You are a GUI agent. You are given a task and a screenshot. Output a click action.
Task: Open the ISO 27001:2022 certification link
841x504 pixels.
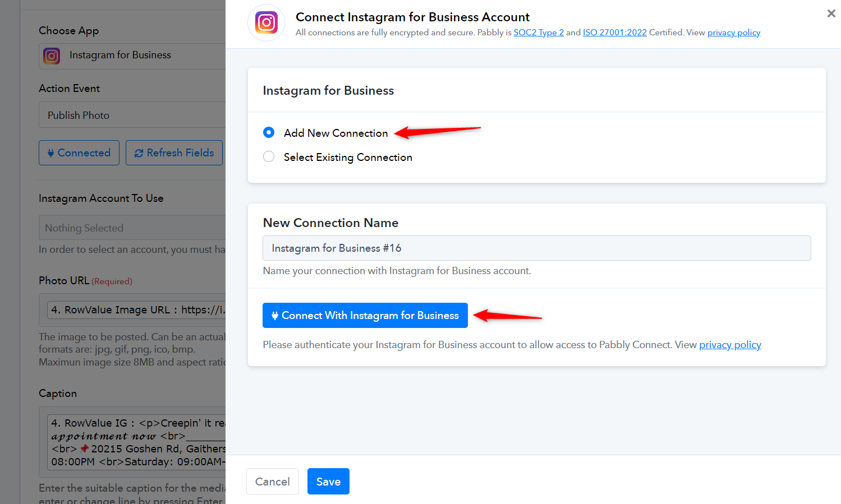(614, 33)
